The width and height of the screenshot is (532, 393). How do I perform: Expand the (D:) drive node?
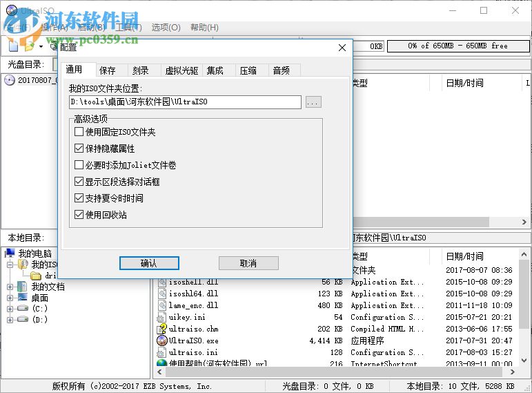click(10, 320)
